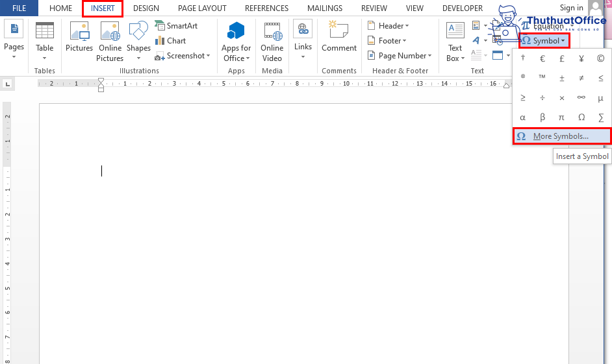Pick the infinity symbol
This screenshot has width=612, height=364.
pyautogui.click(x=581, y=97)
